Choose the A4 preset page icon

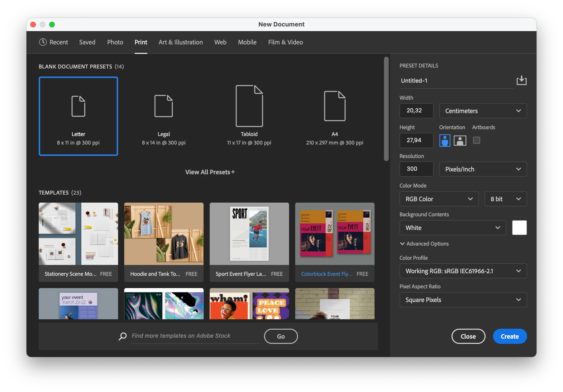tap(334, 106)
